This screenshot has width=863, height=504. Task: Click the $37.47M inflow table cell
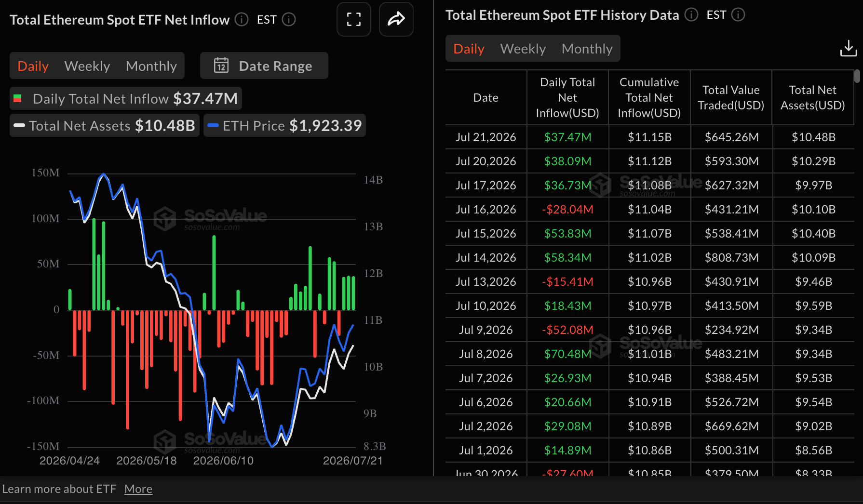[567, 137]
